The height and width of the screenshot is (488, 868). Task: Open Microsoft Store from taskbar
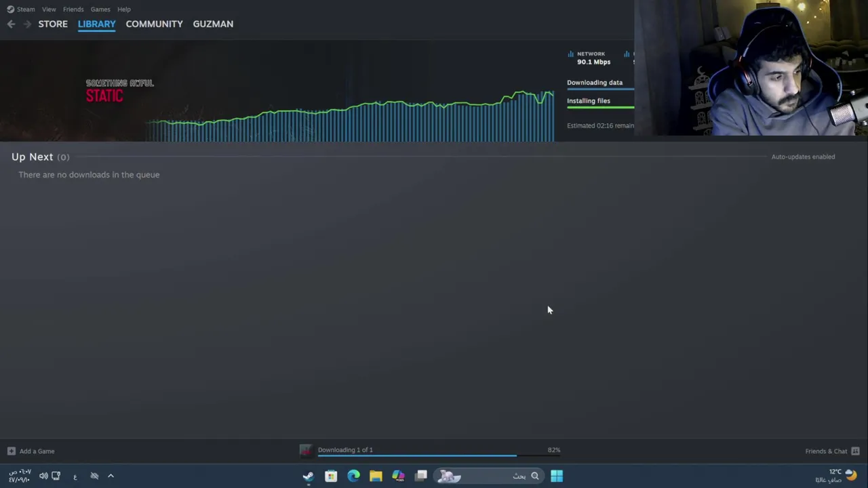click(x=331, y=476)
